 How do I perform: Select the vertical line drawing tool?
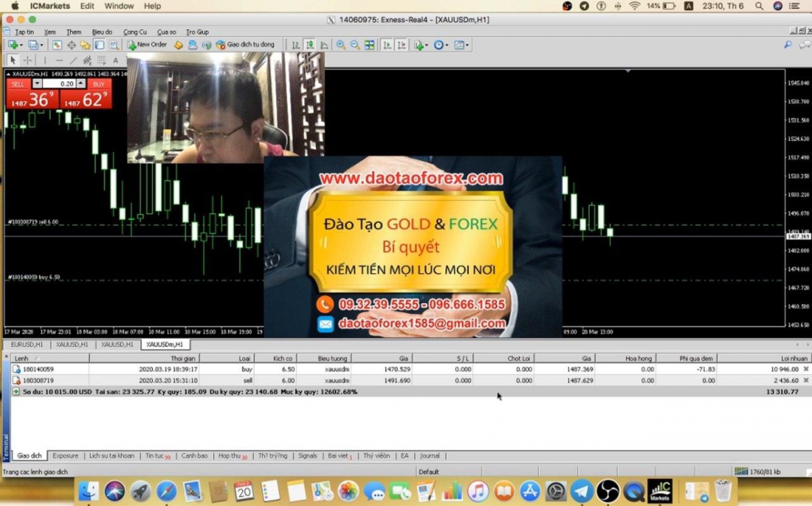click(45, 60)
